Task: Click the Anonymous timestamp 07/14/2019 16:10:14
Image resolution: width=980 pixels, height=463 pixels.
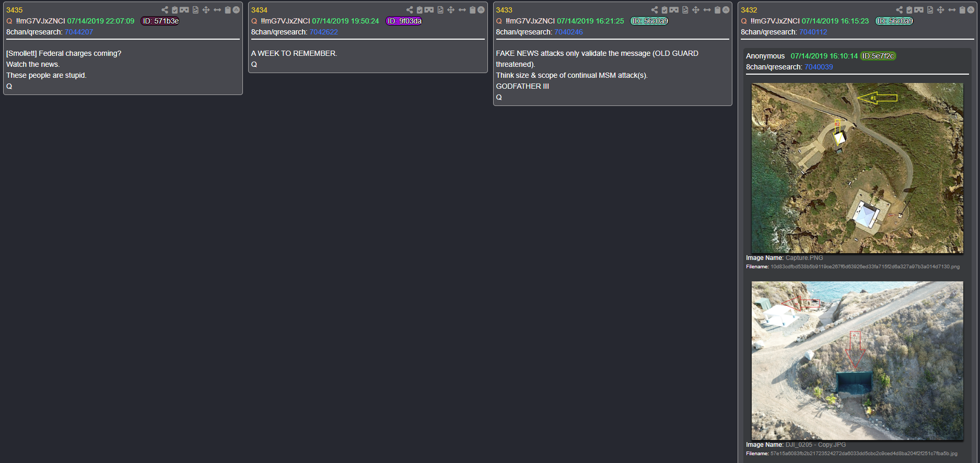Action: [x=824, y=56]
